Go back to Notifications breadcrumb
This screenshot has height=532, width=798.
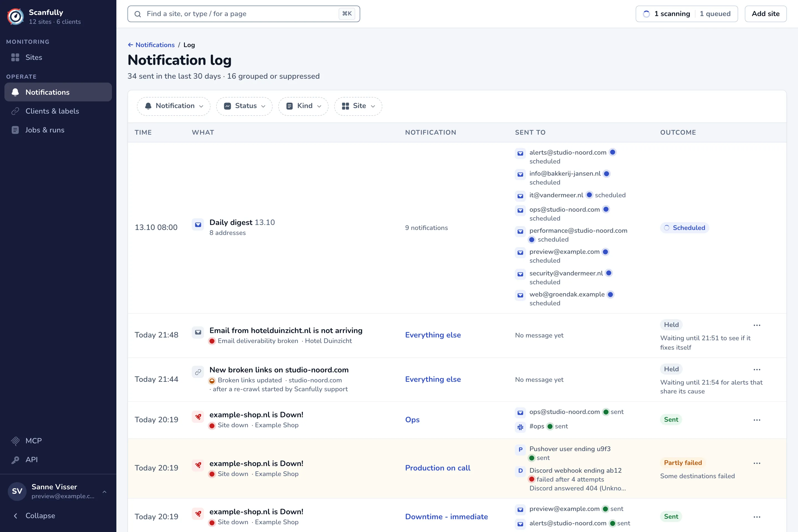[x=151, y=45]
